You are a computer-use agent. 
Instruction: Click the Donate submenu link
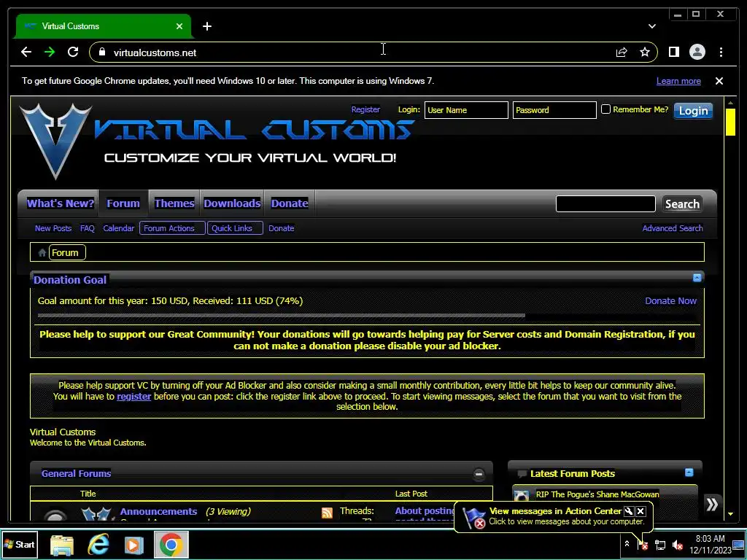tap(281, 228)
